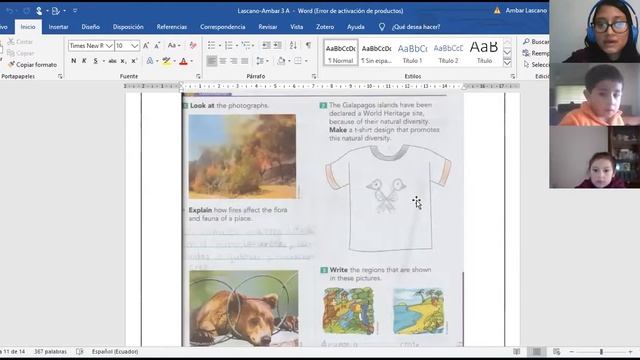Apply subscript formatting

pyautogui.click(x=123, y=61)
